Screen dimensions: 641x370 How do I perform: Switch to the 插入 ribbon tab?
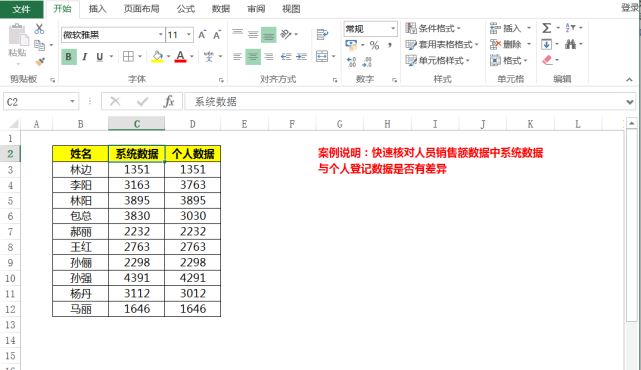click(x=97, y=9)
